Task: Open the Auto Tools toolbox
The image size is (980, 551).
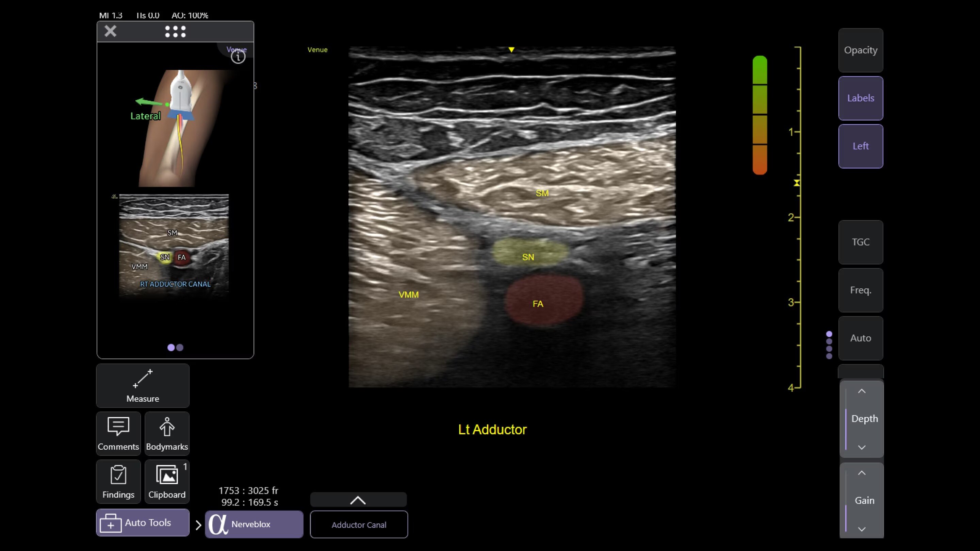Action: click(x=143, y=523)
